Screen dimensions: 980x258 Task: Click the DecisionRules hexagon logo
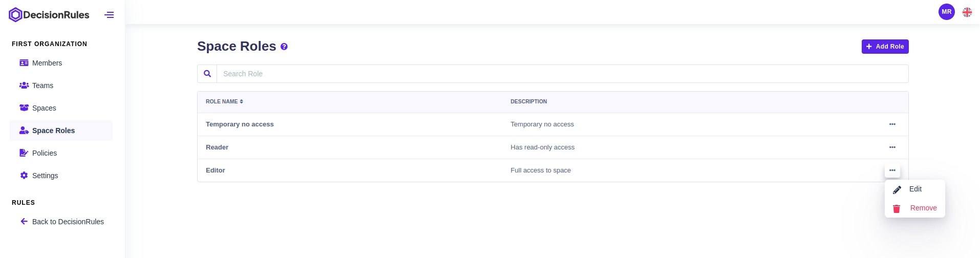15,15
